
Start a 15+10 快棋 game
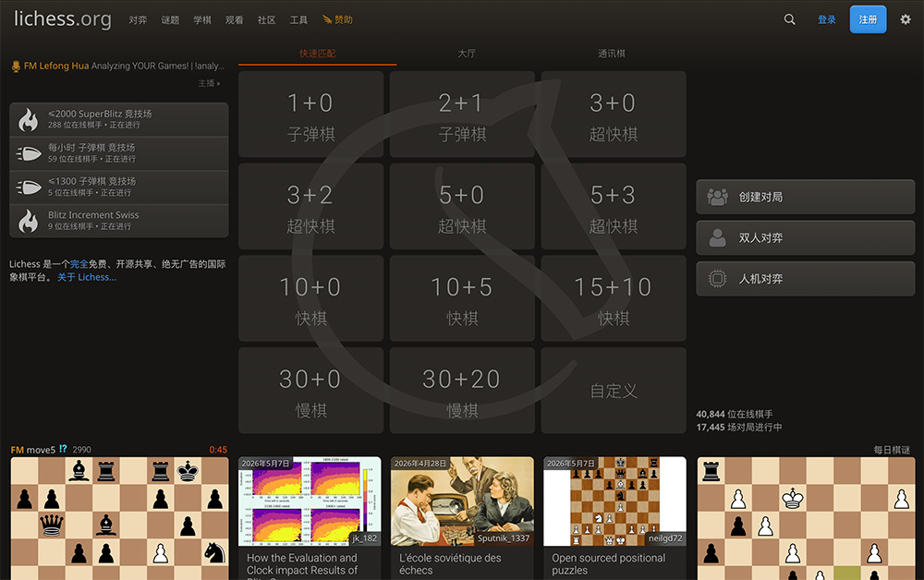(x=614, y=298)
